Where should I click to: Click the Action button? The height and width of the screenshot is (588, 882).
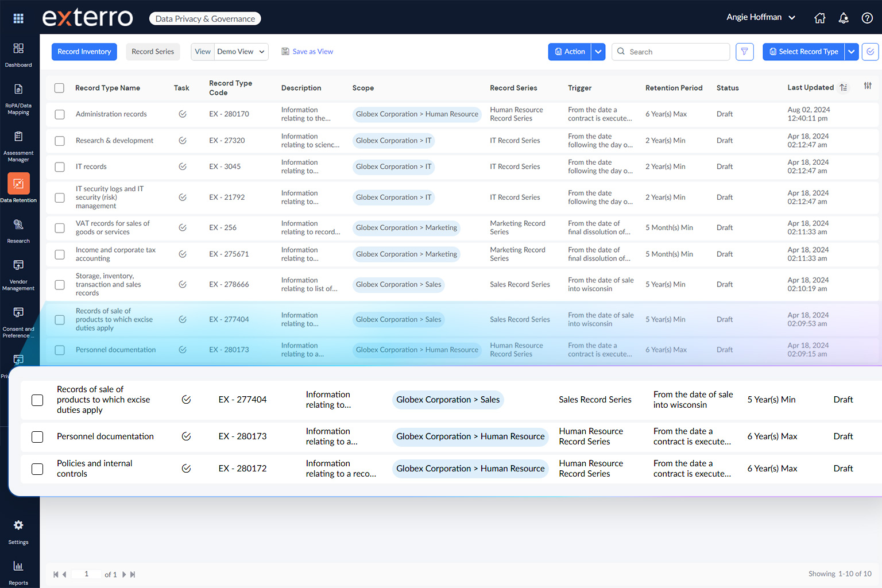pos(570,52)
